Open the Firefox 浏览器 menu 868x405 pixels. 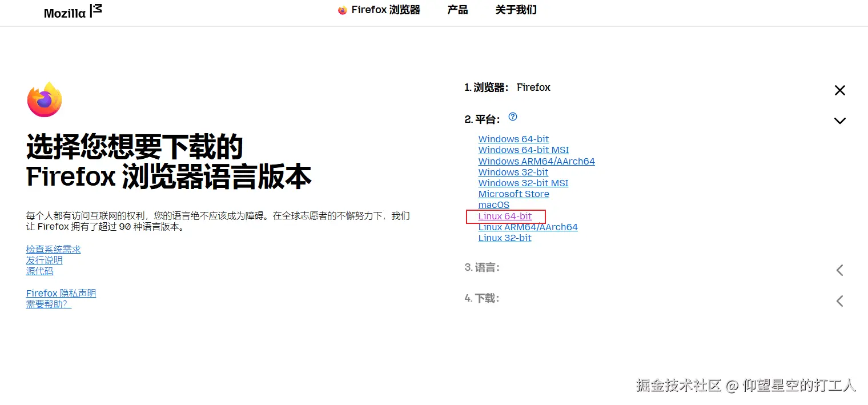point(385,10)
